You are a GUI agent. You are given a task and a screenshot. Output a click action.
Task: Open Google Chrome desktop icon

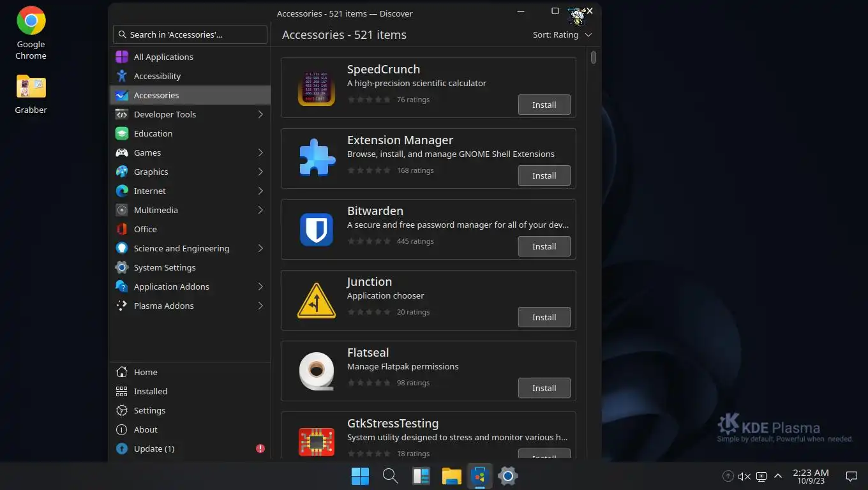[x=31, y=34]
